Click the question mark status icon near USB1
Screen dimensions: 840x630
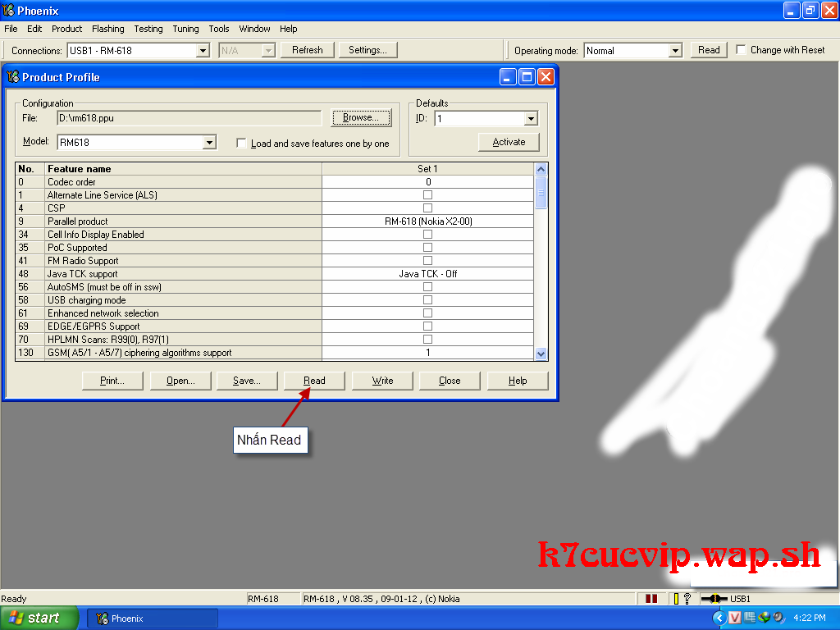click(688, 599)
